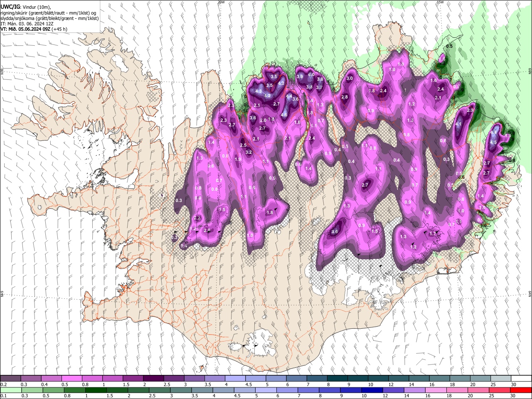Click upper legend swatch between 0.3 and 0.4
Viewport: 532px width, 399px height.
31,379
